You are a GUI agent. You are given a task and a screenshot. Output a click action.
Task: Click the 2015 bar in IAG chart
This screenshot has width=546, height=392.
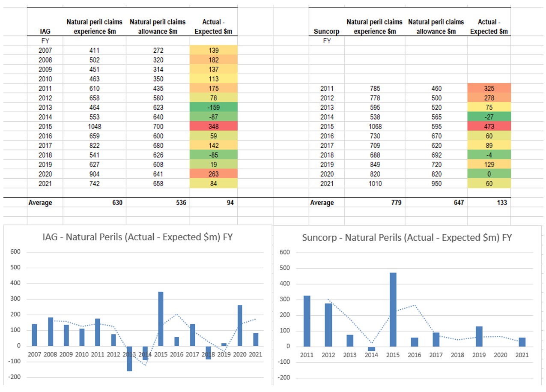(x=161, y=319)
